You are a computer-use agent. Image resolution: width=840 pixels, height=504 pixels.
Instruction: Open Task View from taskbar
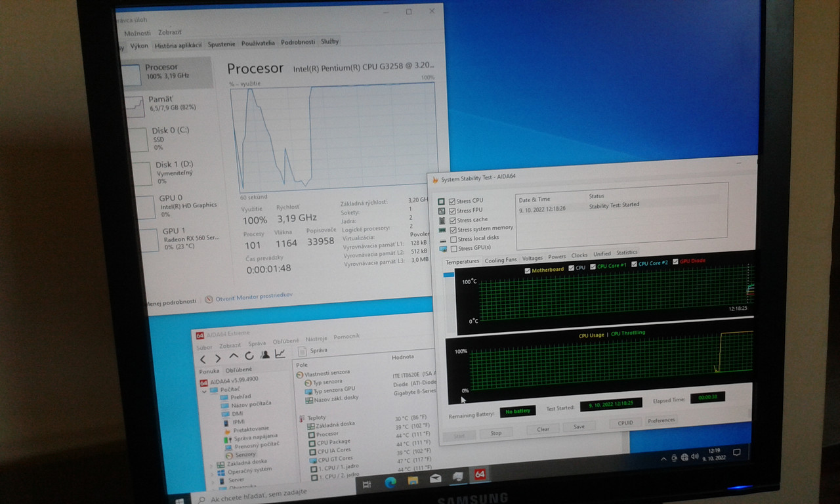click(367, 483)
